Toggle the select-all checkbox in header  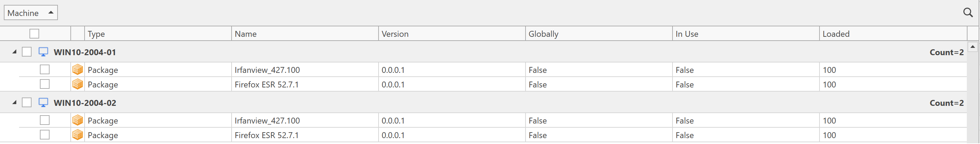click(34, 34)
